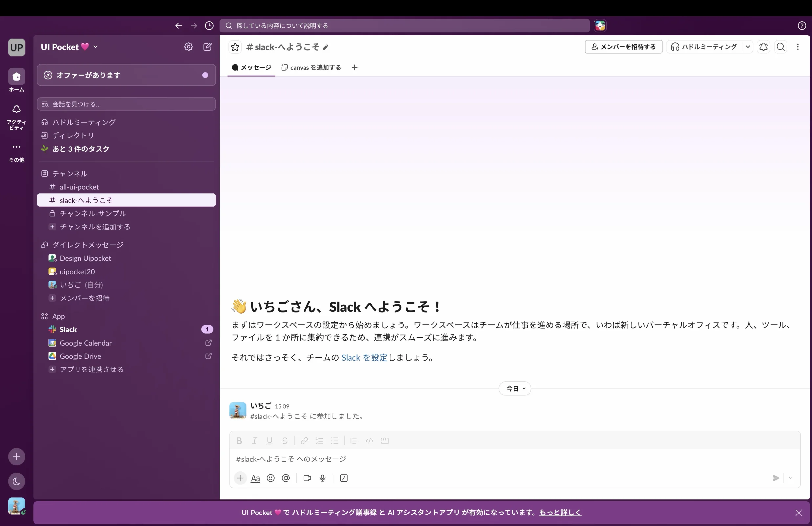Open the send options dropdown arrow
Viewport: 812px width, 526px height.
pos(791,478)
